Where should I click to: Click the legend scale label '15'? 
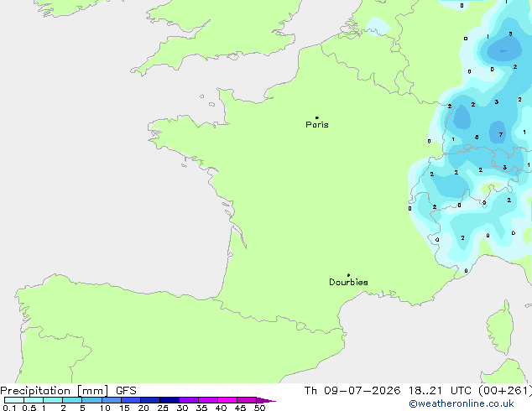pyautogui.click(x=124, y=408)
